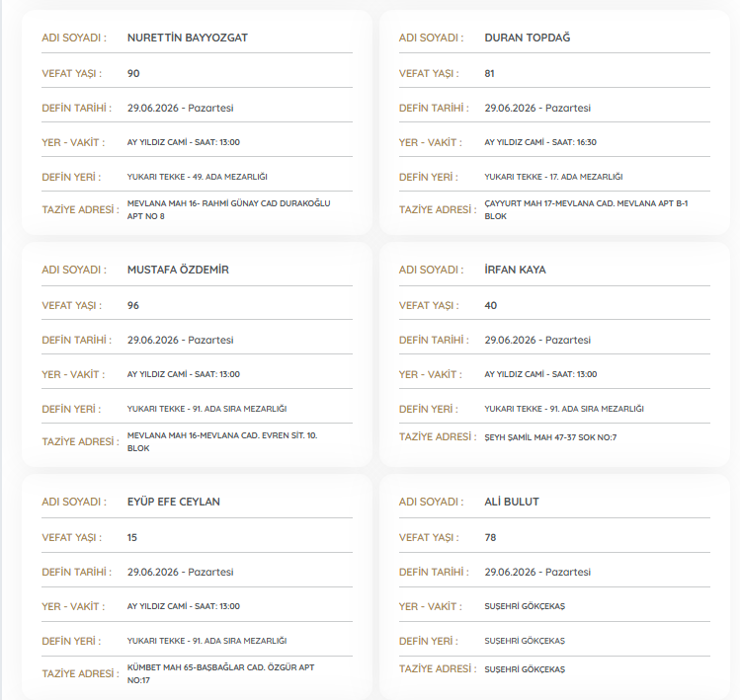Viewport: 740px width, 700px height.
Task: Click burial place YUKARI TEKKE - 49. ADA
Action: point(198,177)
